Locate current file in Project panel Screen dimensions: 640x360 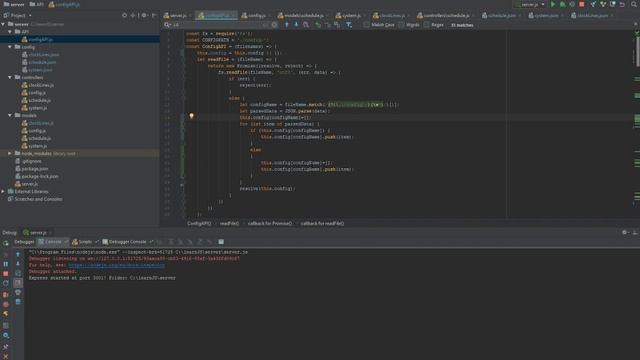[x=124, y=15]
